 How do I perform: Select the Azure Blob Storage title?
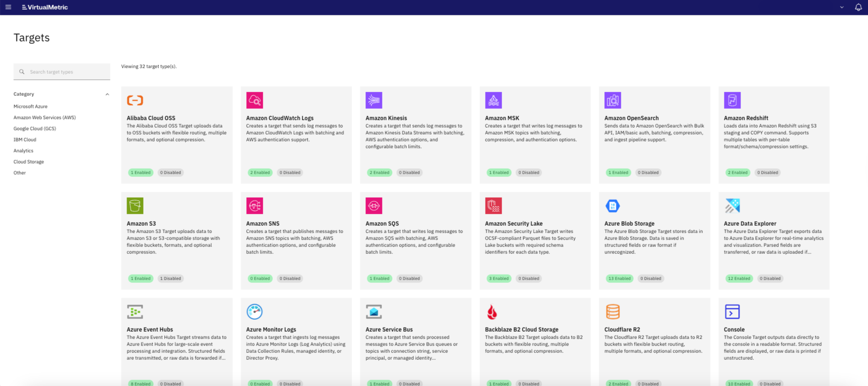tap(629, 223)
